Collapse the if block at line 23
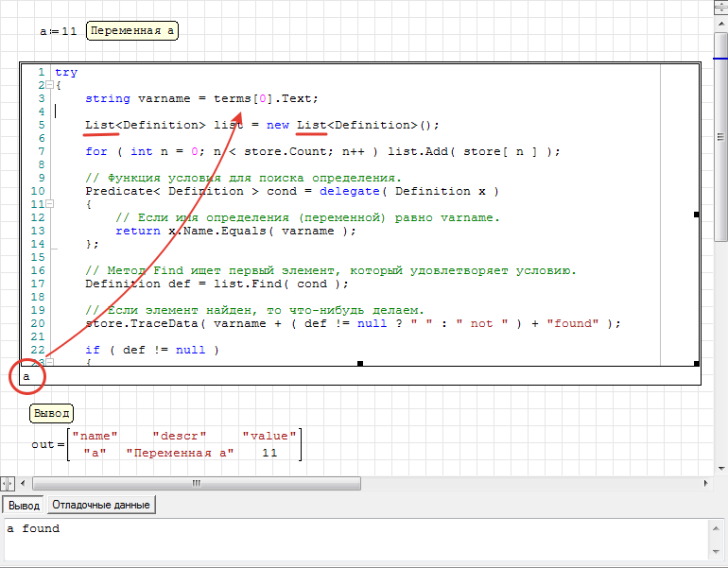Image resolution: width=728 pixels, height=568 pixels. coord(50,362)
